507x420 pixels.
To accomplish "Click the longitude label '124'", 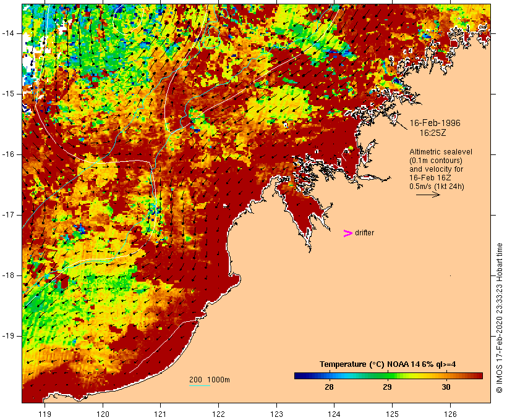I will click(334, 414).
